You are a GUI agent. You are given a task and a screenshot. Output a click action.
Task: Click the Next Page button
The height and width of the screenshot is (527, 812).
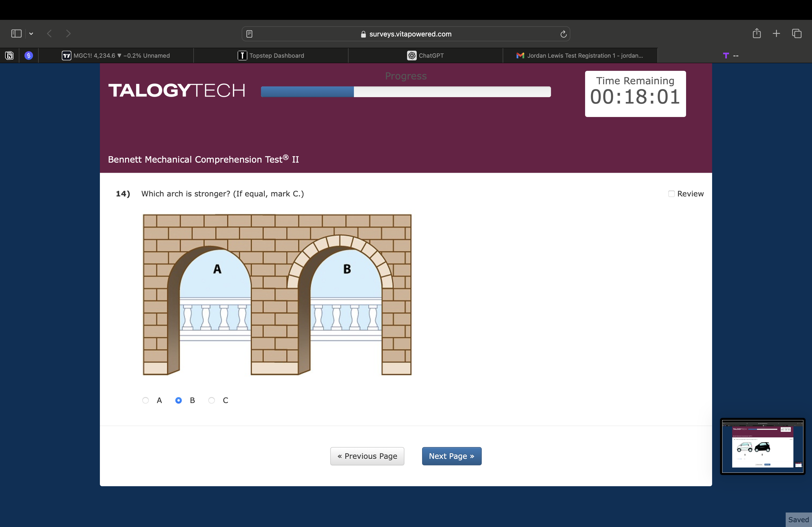(x=451, y=456)
